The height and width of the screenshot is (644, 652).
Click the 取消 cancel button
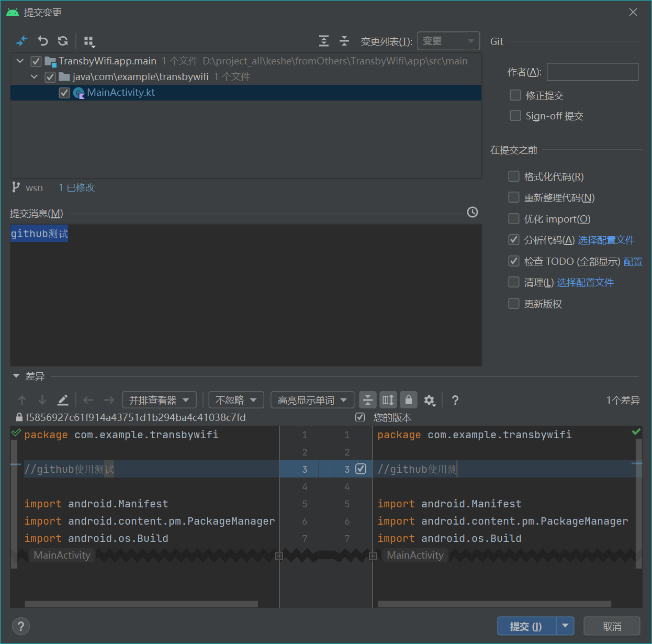(x=612, y=627)
